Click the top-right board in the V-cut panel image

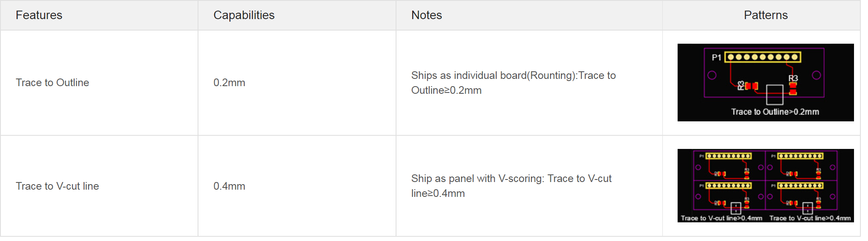[801, 165]
